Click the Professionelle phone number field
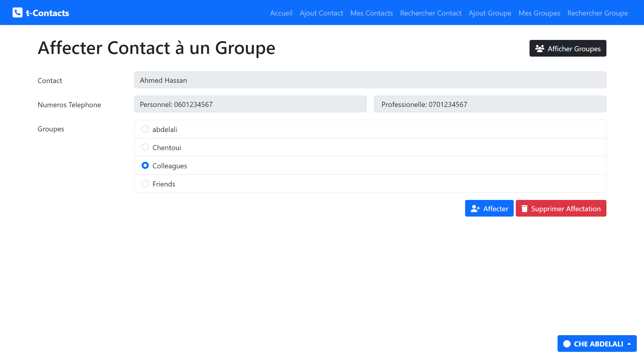The width and height of the screenshot is (644, 359). [490, 104]
